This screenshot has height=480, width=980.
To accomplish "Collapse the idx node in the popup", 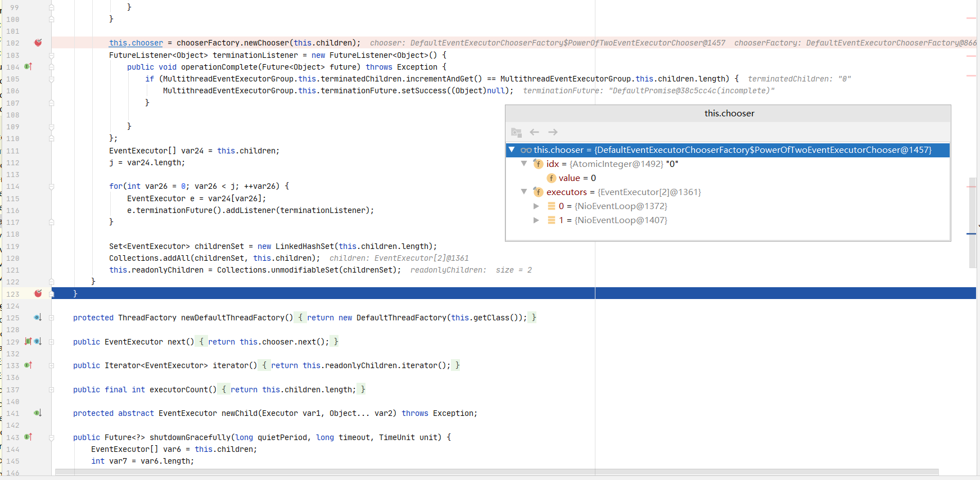I will [524, 164].
